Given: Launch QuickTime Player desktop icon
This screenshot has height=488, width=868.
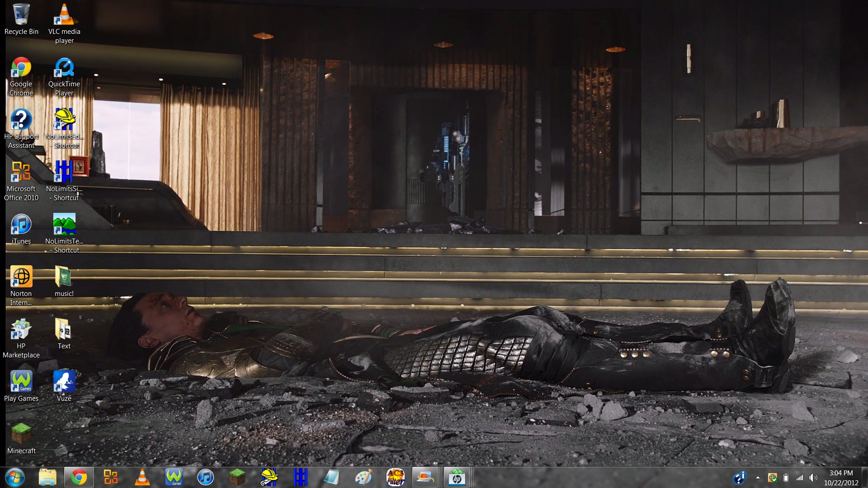Looking at the screenshot, I should (x=64, y=76).
